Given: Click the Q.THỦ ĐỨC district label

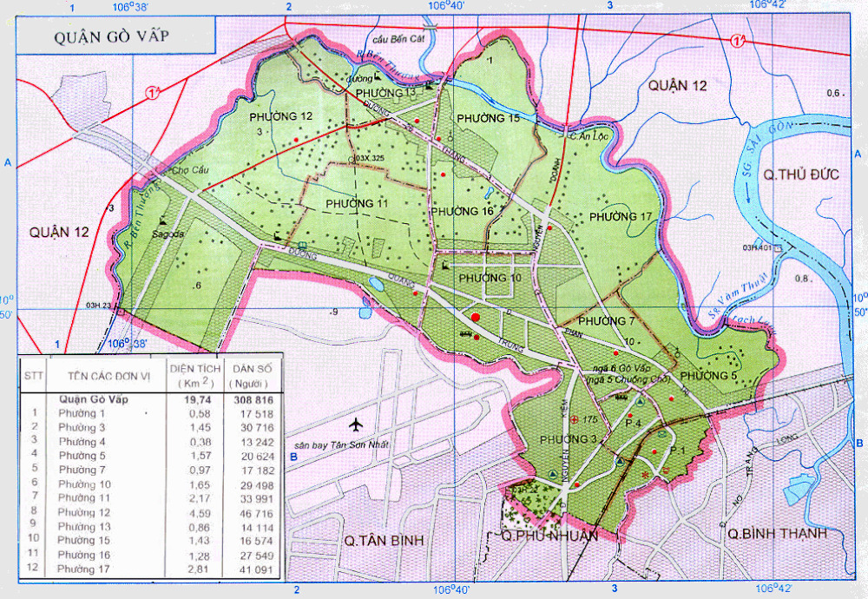Looking at the screenshot, I should point(801,175).
